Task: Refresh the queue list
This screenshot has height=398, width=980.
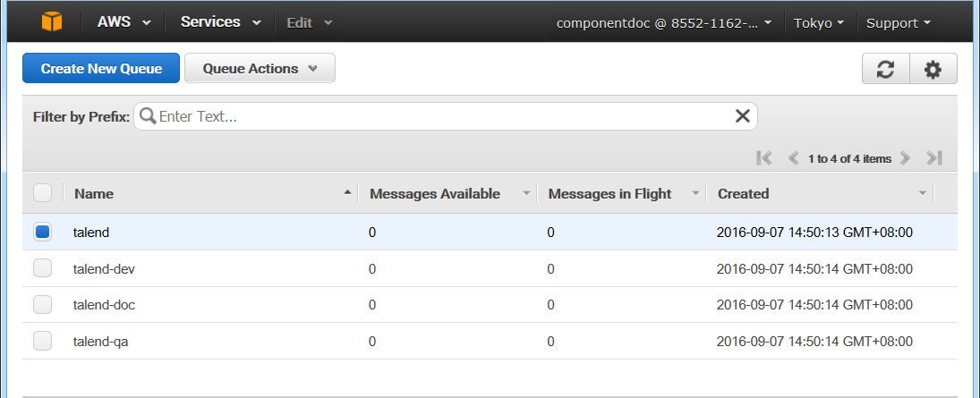Action: tap(885, 69)
